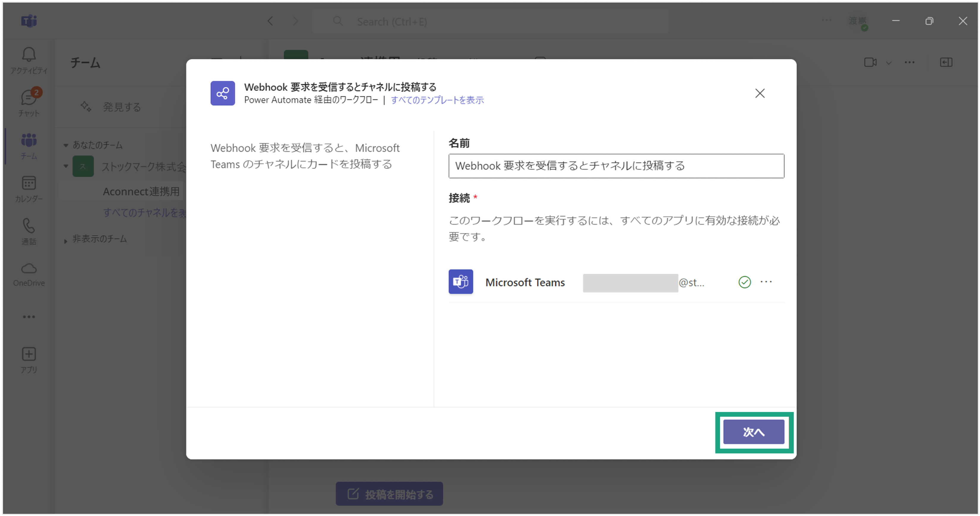Open すべてのチャネルを表示 link
Image resolution: width=980 pixels, height=516 pixels.
click(145, 212)
